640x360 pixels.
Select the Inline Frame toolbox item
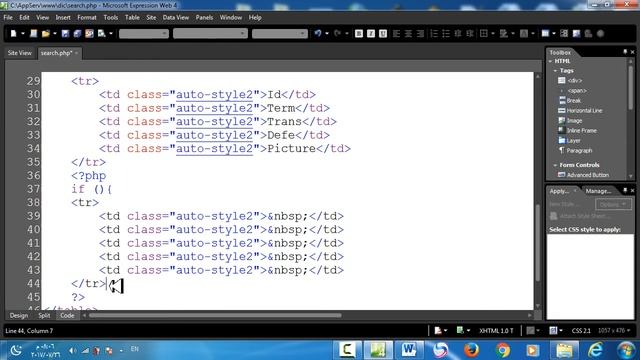click(582, 131)
